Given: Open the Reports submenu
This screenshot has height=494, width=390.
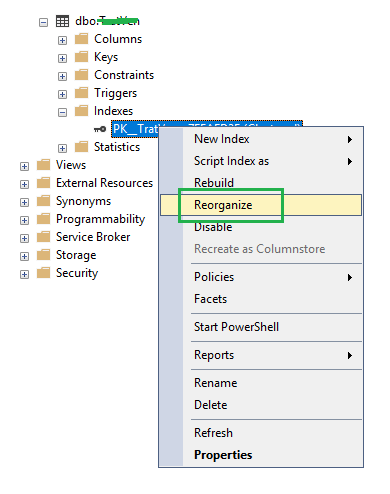Looking at the screenshot, I should 261,355.
